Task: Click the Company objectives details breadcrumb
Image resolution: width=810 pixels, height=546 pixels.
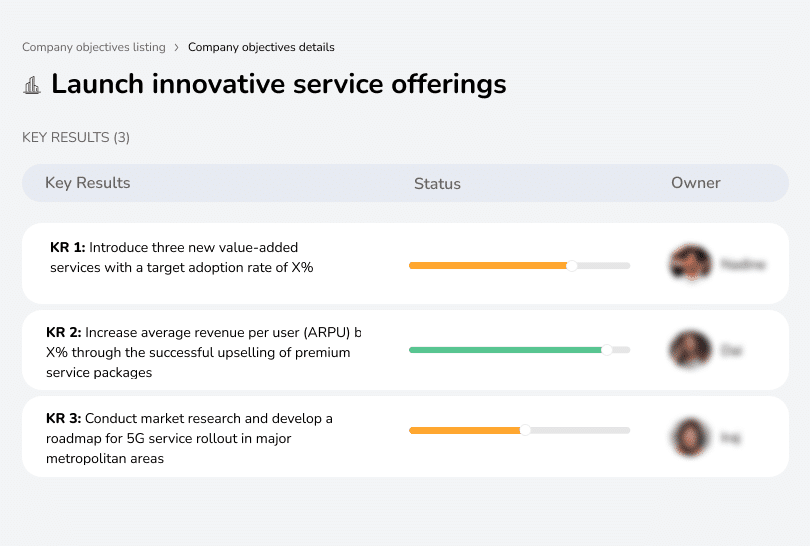Action: pos(261,47)
